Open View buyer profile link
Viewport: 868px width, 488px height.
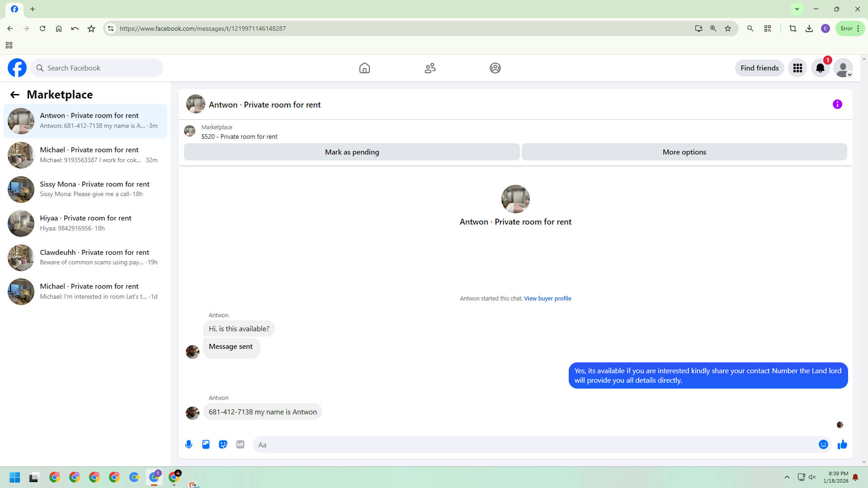(547, 299)
